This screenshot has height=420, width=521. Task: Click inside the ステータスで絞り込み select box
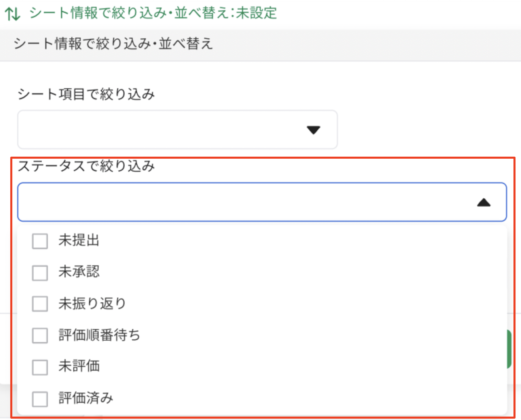click(x=240, y=202)
